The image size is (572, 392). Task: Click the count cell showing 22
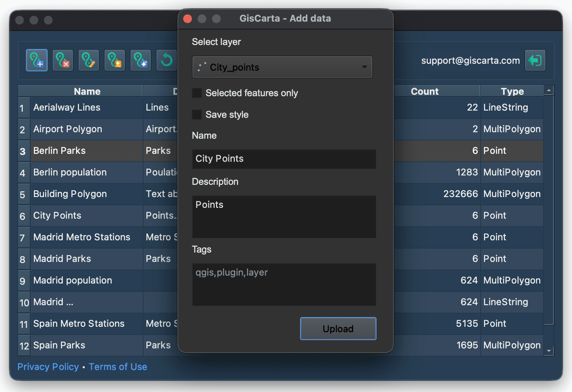point(472,107)
